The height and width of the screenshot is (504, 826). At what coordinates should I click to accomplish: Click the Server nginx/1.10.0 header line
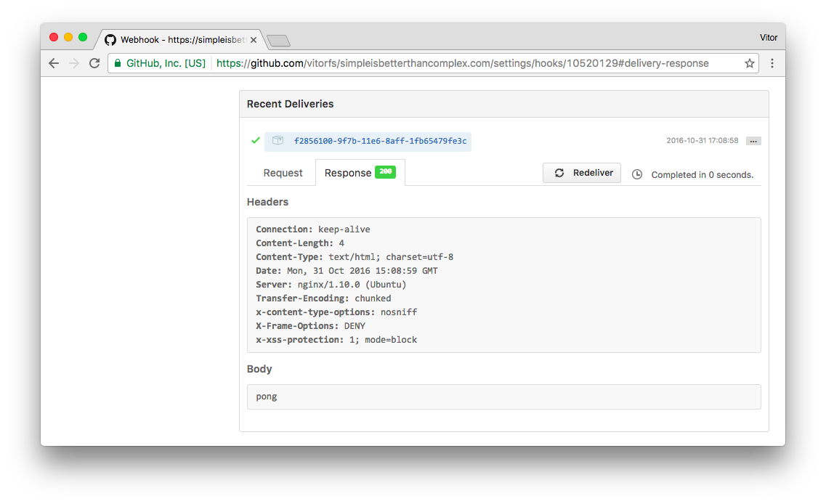[x=331, y=285]
